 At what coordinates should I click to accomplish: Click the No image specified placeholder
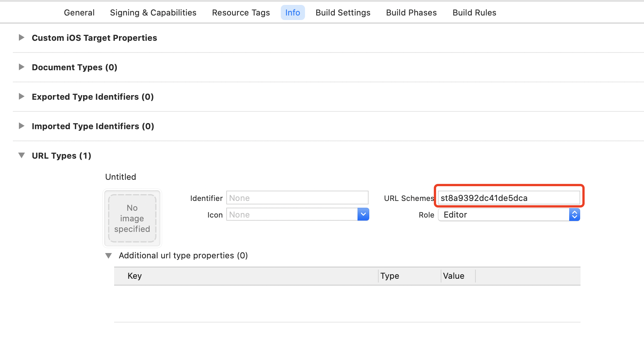[132, 218]
